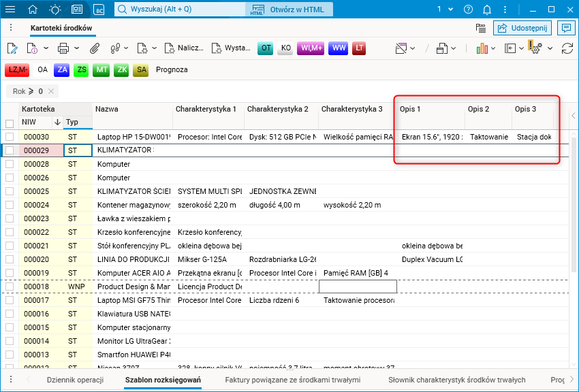Open the BC module icon

[99, 10]
